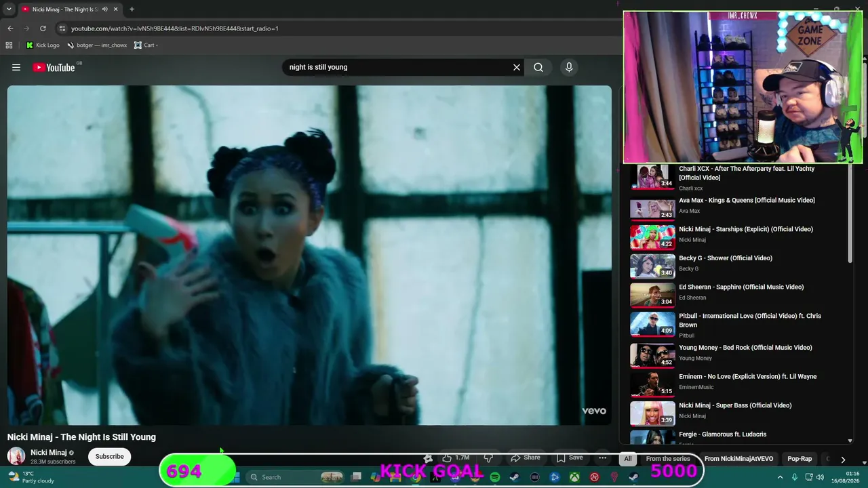
Task: Subscribe to Nicki Minaj channel
Action: pyautogui.click(x=109, y=456)
